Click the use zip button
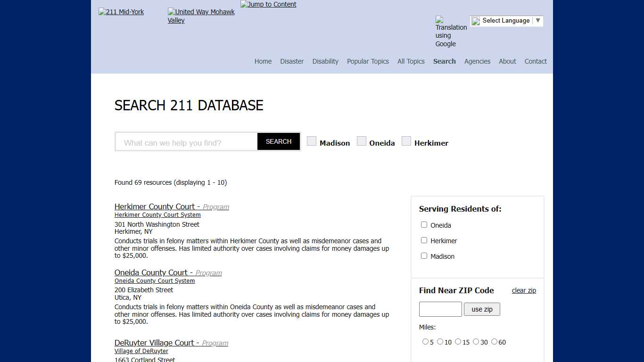The height and width of the screenshot is (362, 644). pyautogui.click(x=482, y=309)
